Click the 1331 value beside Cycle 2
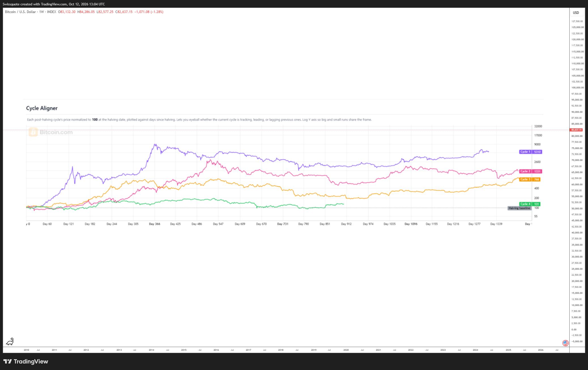588x370 pixels. coord(537,171)
